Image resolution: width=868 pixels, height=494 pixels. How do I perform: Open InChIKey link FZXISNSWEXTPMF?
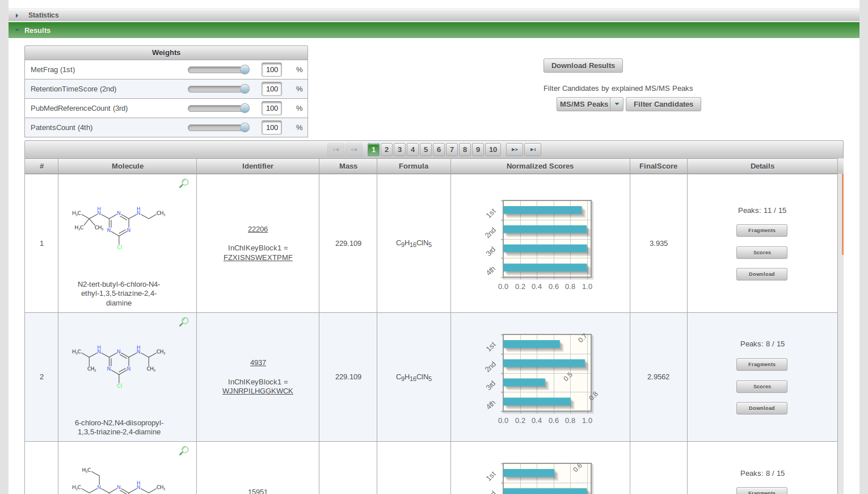click(258, 258)
